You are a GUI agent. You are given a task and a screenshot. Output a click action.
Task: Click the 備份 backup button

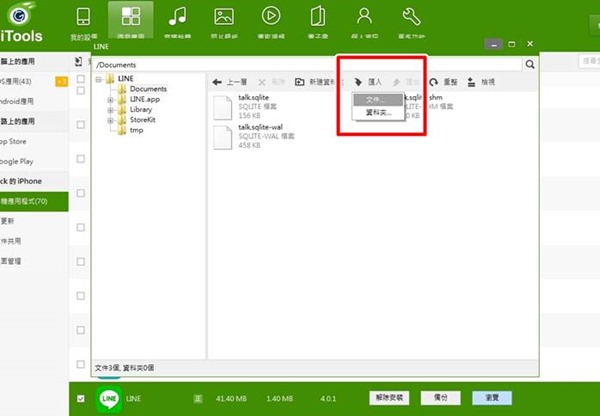[440, 398]
